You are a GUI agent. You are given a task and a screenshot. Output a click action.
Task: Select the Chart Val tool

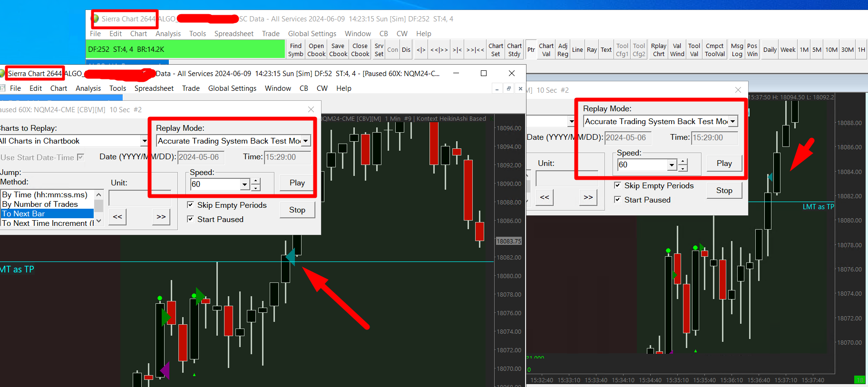(x=546, y=49)
